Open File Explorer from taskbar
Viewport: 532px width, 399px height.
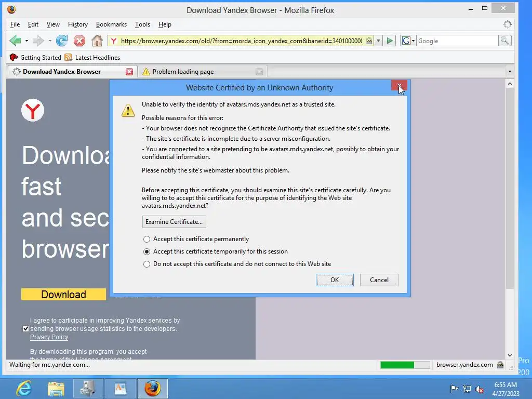coord(56,389)
